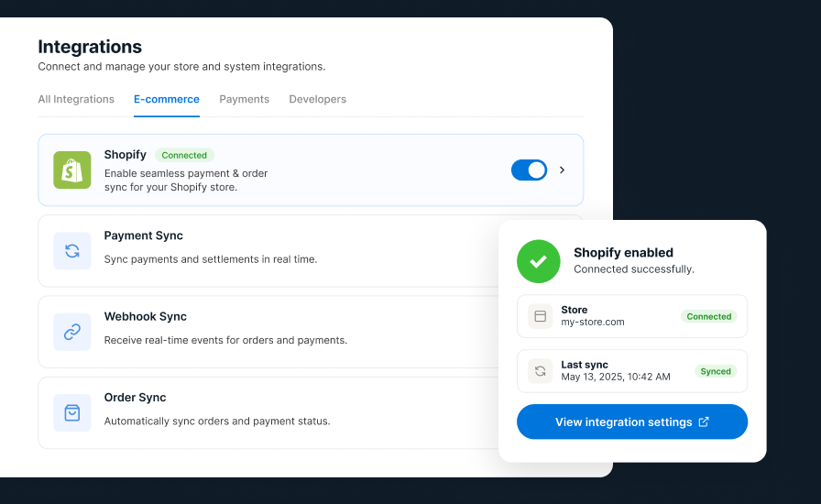Click the May 13, 2025, 10:42 AM timestamp
Screen dimensions: 821x504
coord(616,377)
